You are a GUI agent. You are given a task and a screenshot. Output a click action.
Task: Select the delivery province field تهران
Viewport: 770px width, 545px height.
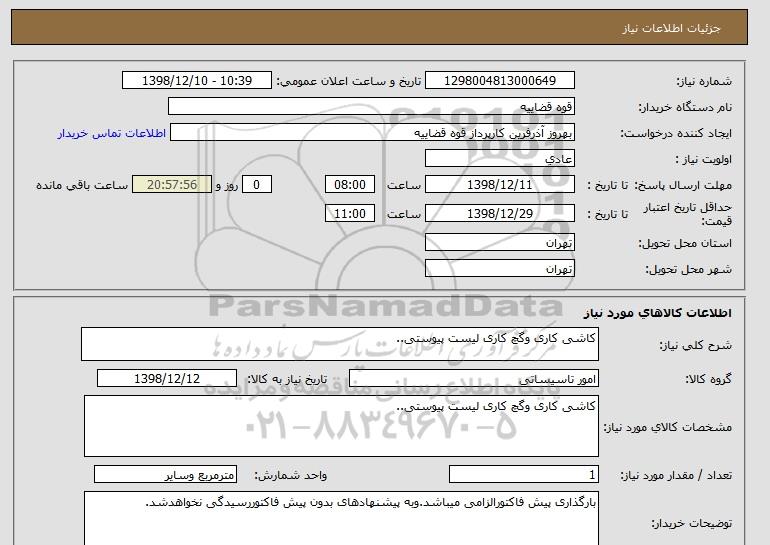pyautogui.click(x=500, y=243)
